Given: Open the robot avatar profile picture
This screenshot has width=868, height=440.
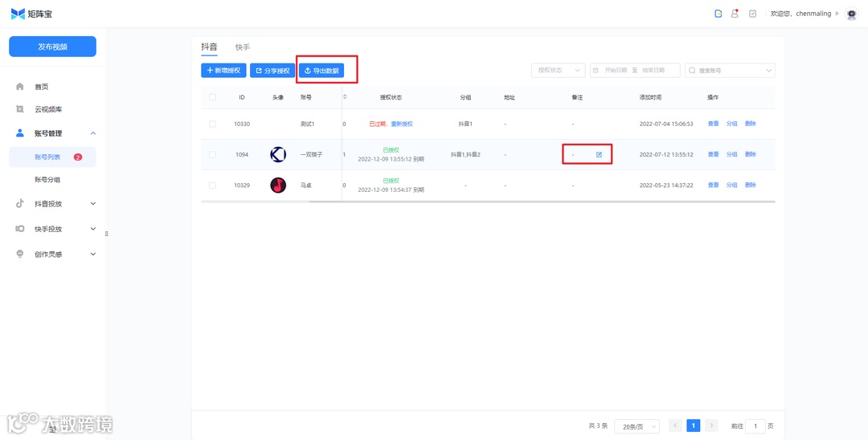Looking at the screenshot, I should [x=851, y=14].
